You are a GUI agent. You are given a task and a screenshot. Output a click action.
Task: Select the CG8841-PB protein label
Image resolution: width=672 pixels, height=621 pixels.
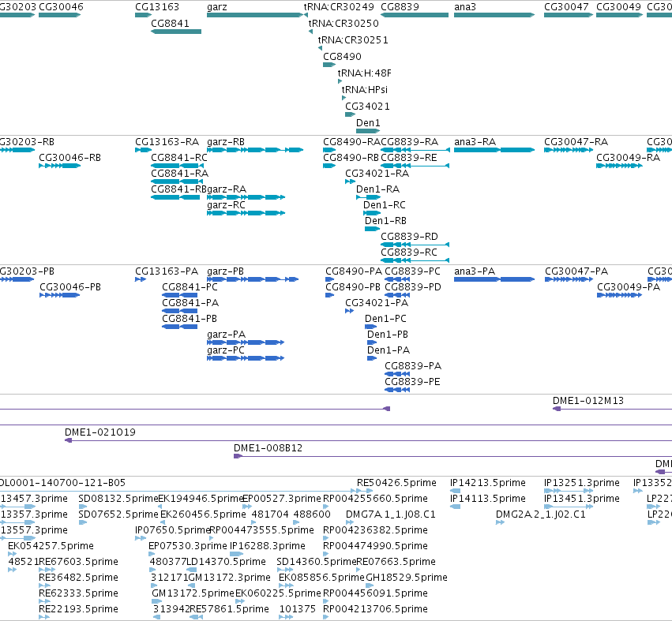pos(190,319)
